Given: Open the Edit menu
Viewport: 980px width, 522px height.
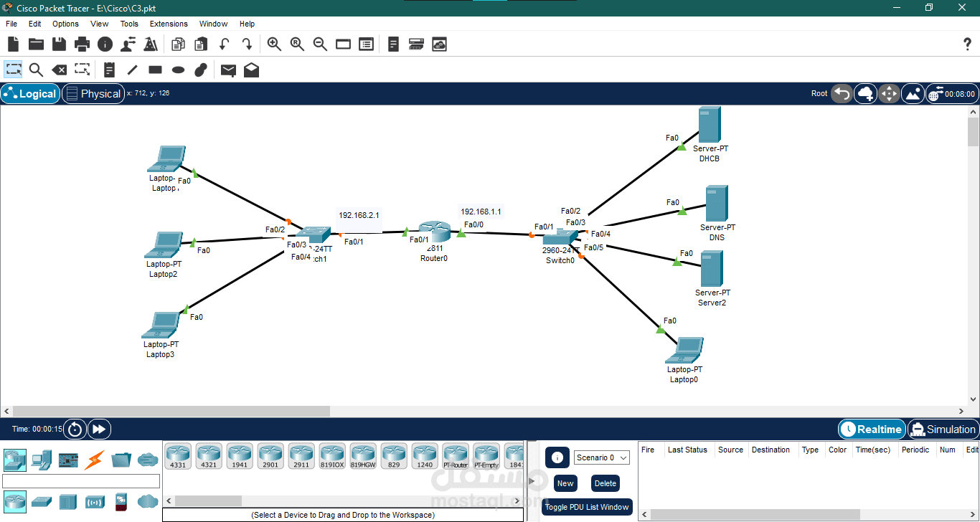Looking at the screenshot, I should tap(34, 24).
